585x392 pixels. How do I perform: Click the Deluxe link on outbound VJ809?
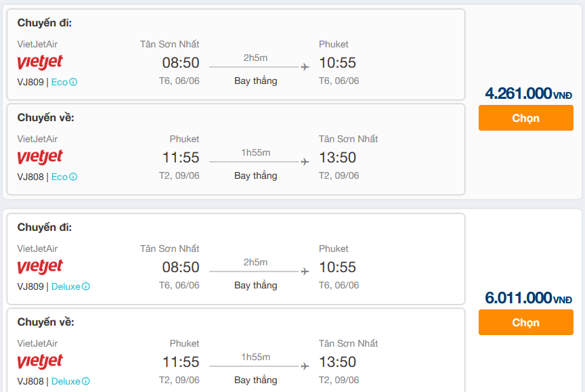66,286
